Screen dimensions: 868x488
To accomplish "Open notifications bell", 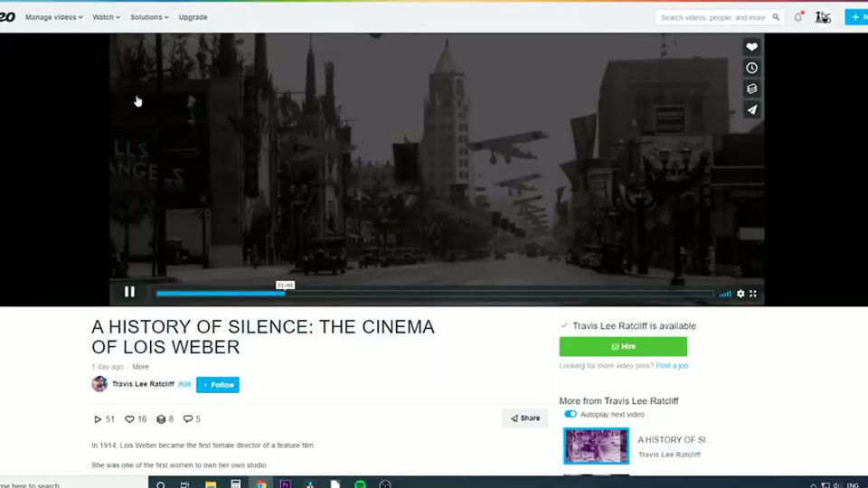I will coord(798,17).
